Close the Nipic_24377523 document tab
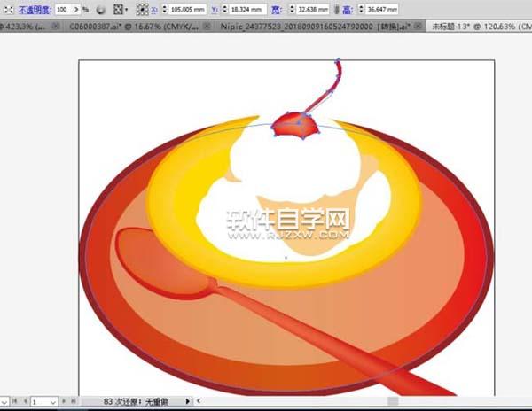This screenshot has width=532, height=411. click(419, 26)
